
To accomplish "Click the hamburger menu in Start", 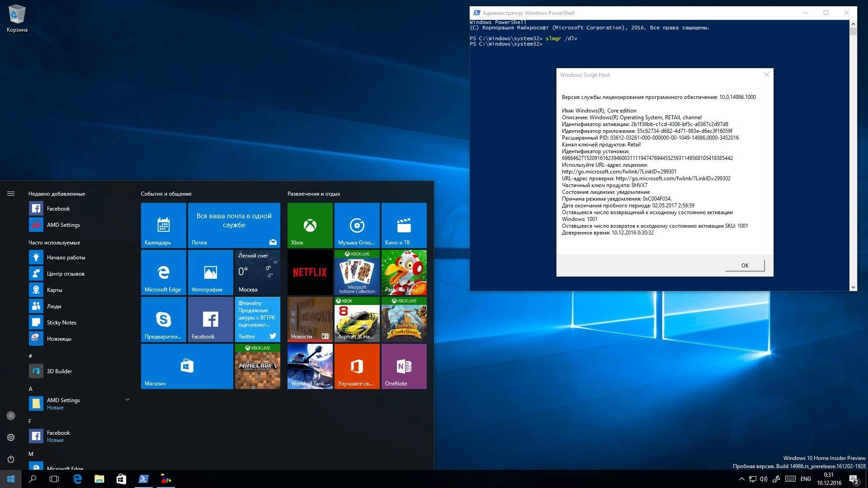I will click(x=11, y=194).
